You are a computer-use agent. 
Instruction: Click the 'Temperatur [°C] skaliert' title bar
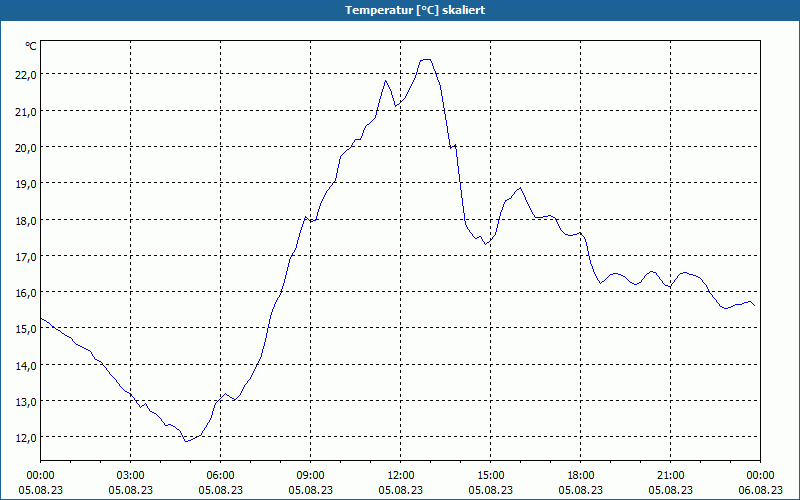pos(400,10)
